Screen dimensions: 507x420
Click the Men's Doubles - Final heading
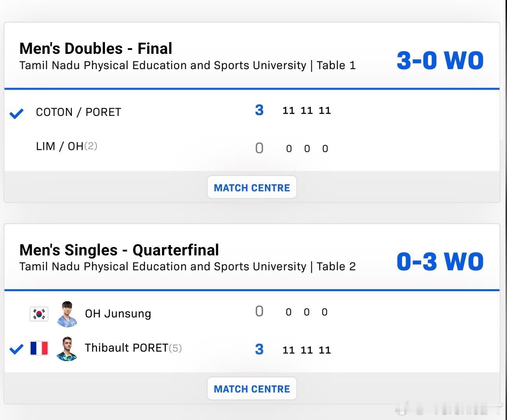(96, 48)
